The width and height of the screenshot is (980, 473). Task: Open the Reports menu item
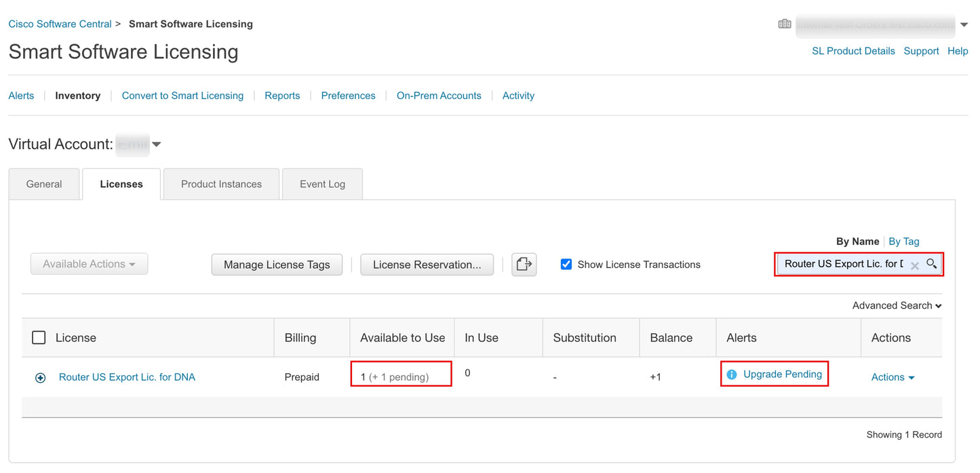(282, 95)
